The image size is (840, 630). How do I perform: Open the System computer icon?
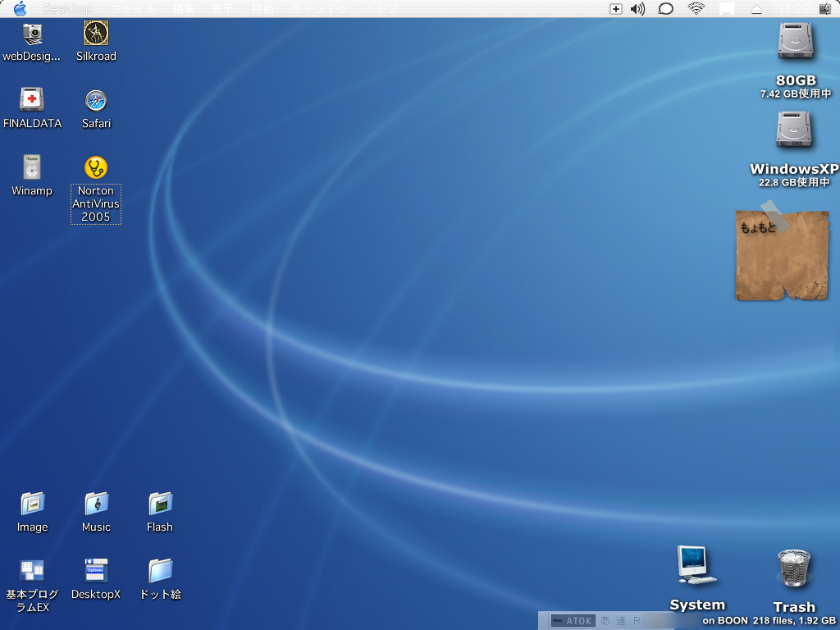point(696,565)
